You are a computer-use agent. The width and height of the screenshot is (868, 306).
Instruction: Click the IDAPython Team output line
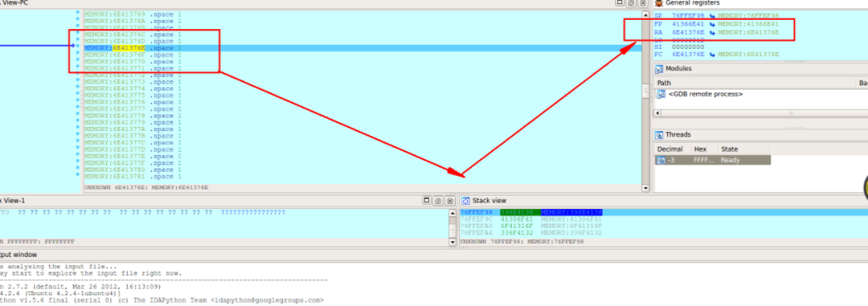(162, 300)
